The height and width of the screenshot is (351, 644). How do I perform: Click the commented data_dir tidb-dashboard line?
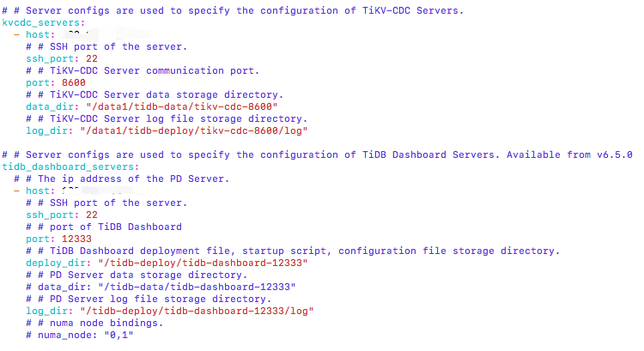(x=161, y=287)
